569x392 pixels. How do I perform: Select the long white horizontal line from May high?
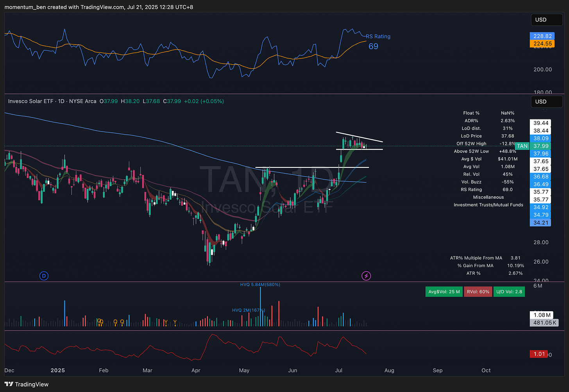click(x=312, y=167)
